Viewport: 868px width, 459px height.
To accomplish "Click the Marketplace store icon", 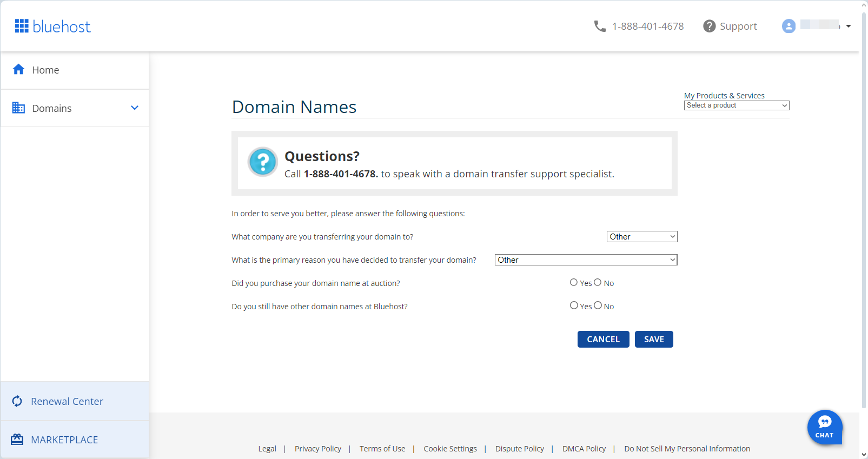I will pyautogui.click(x=17, y=440).
